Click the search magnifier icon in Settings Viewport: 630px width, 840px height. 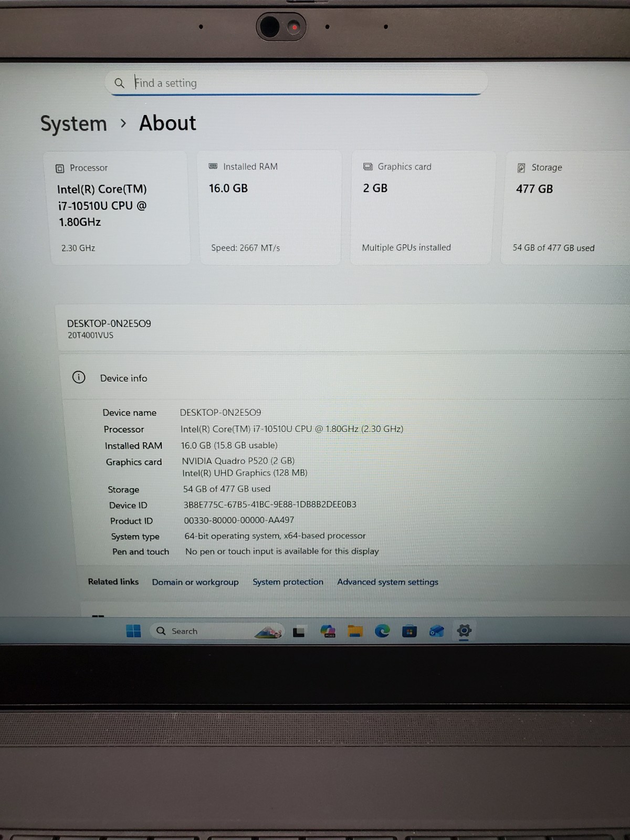tap(120, 83)
